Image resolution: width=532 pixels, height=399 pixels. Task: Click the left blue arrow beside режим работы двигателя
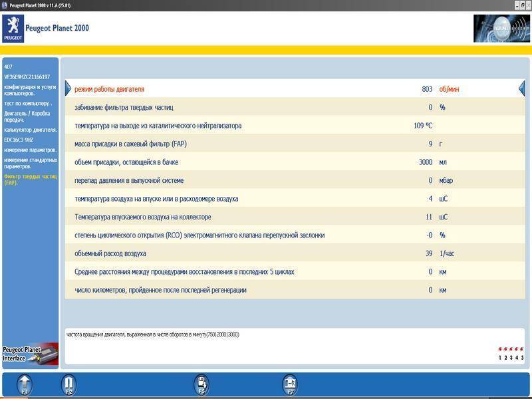68,88
